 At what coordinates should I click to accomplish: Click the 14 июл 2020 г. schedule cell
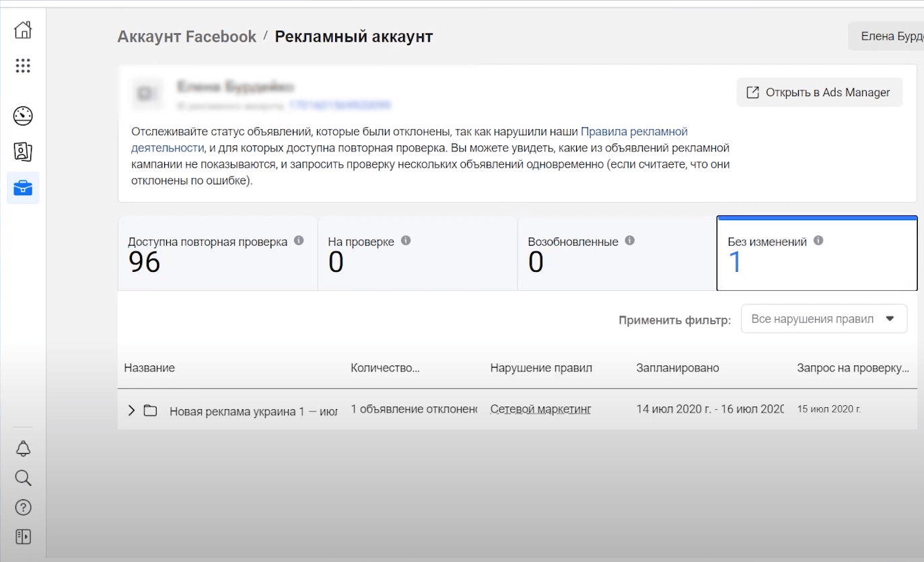710,409
